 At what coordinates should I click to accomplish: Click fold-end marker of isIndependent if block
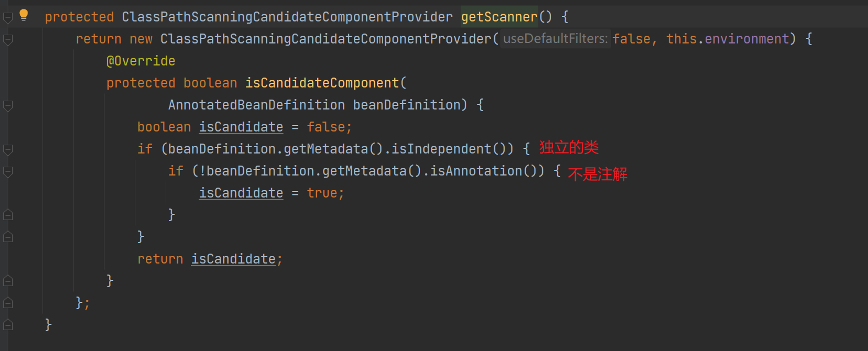[x=8, y=237]
